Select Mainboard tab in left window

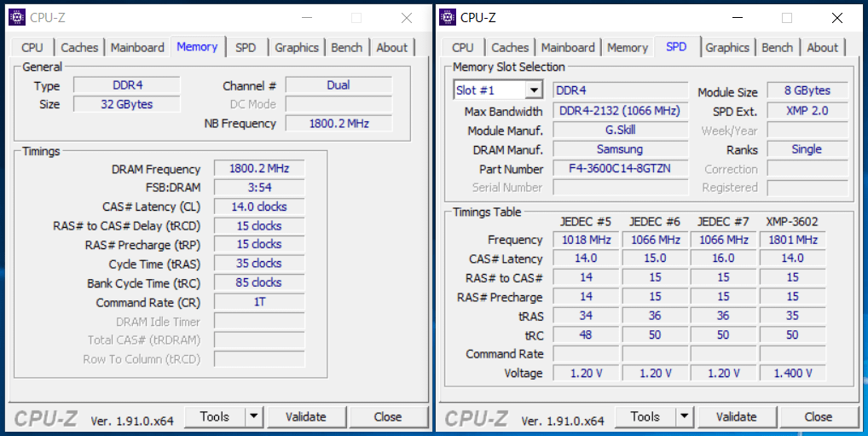[137, 48]
